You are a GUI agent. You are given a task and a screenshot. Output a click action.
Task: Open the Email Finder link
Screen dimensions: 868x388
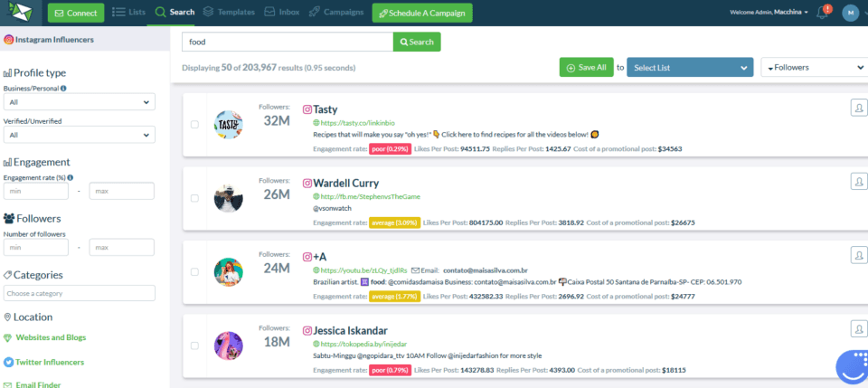[38, 384]
